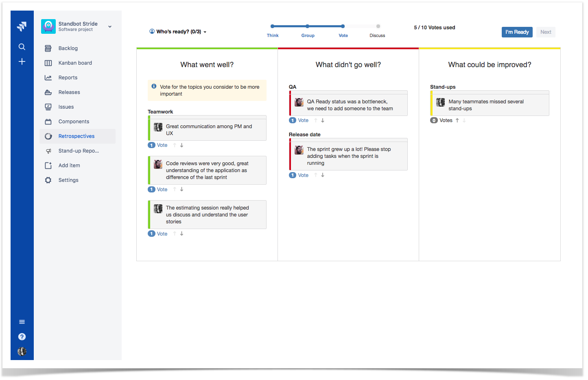The height and width of the screenshot is (380, 588).
Task: Click the Kanban board icon
Action: point(48,63)
